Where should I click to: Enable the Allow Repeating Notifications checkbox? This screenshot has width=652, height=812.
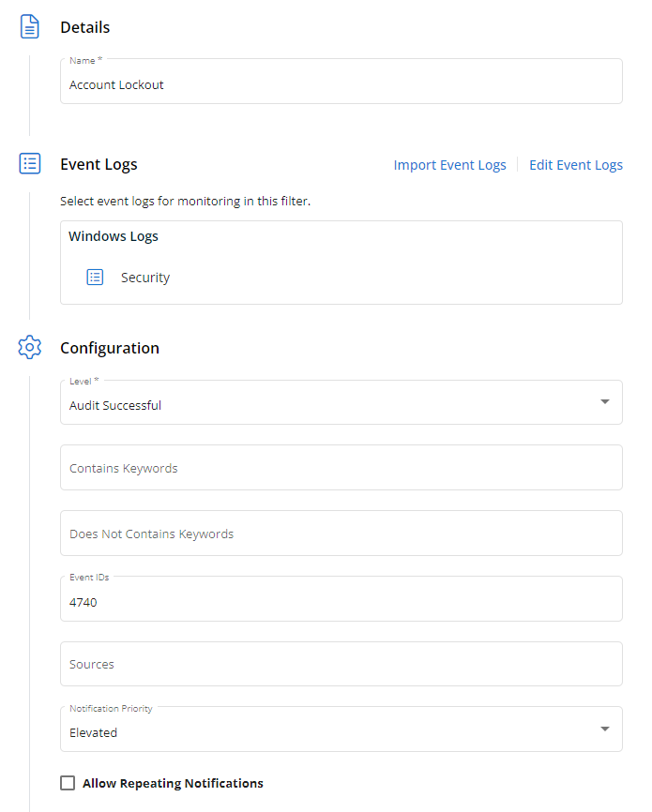point(68,783)
